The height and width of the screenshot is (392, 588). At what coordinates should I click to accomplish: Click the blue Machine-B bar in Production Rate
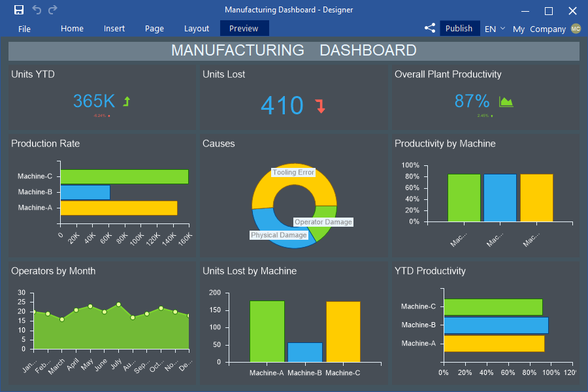[85, 192]
